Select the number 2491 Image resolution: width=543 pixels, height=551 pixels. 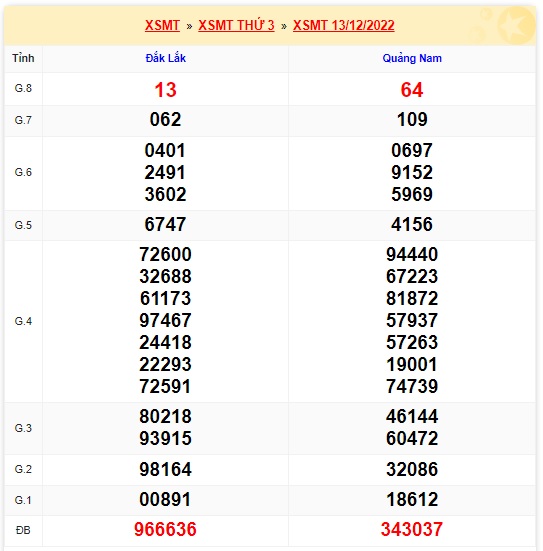[165, 173]
